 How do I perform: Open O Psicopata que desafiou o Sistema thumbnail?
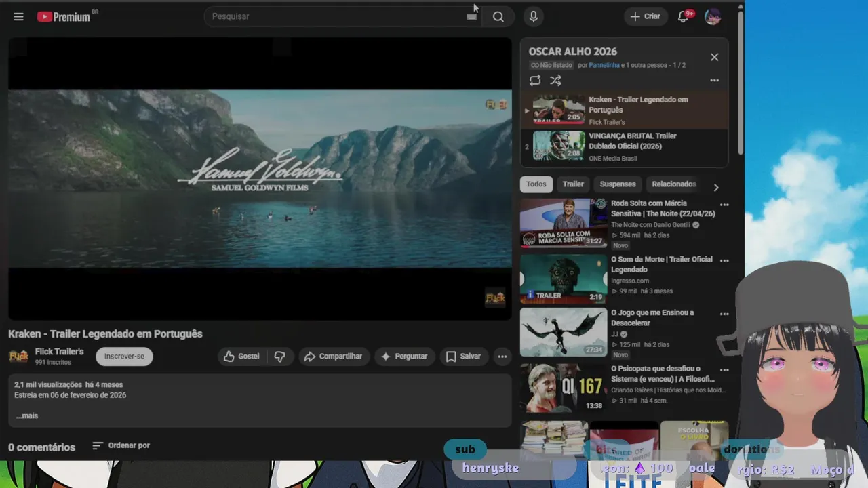(x=564, y=388)
